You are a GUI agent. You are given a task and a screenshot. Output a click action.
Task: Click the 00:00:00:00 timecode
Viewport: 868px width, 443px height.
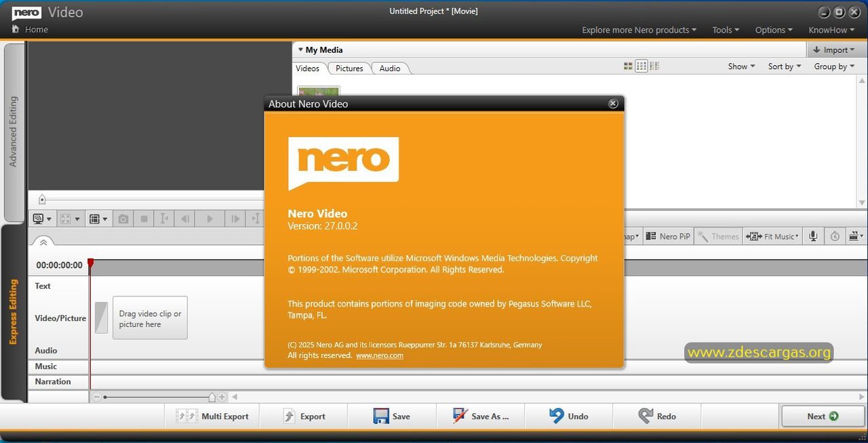coord(60,265)
